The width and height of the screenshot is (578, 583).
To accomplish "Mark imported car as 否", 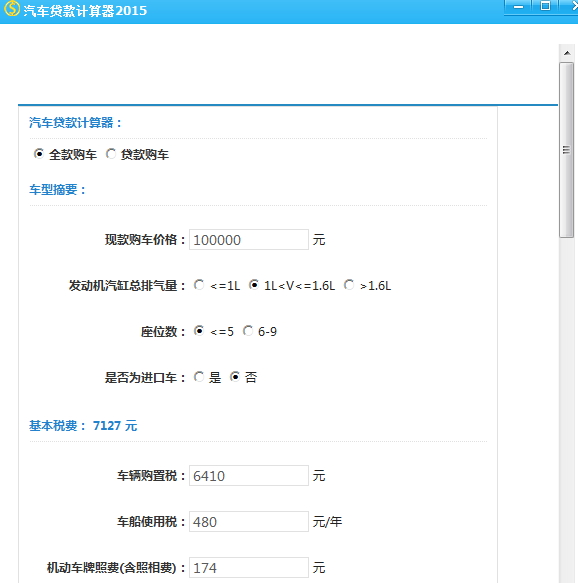I will (235, 377).
